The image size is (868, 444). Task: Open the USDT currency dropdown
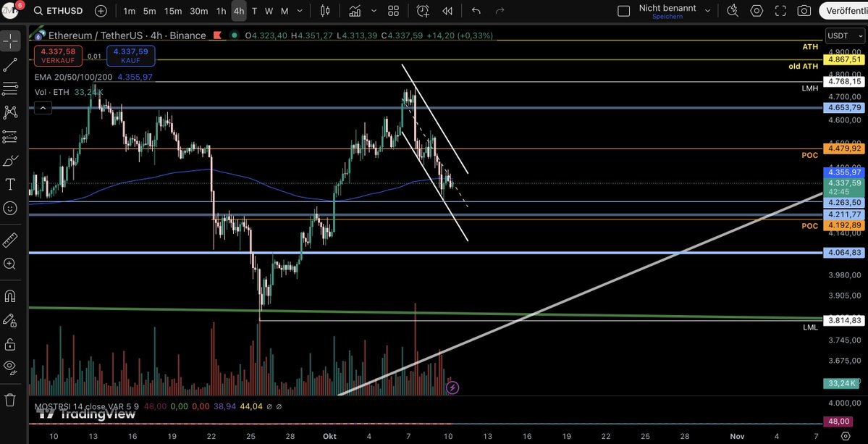pyautogui.click(x=843, y=35)
